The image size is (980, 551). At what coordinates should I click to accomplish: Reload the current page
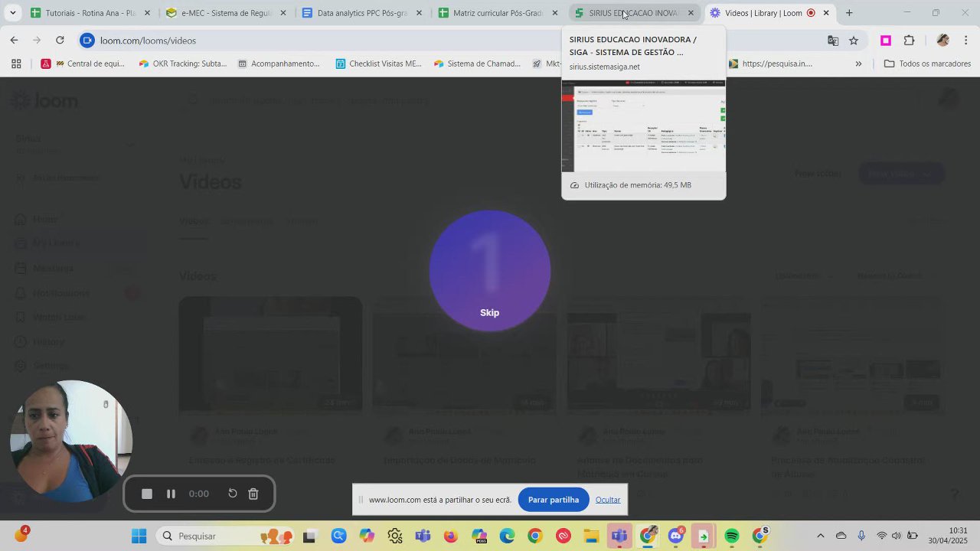[x=60, y=41]
